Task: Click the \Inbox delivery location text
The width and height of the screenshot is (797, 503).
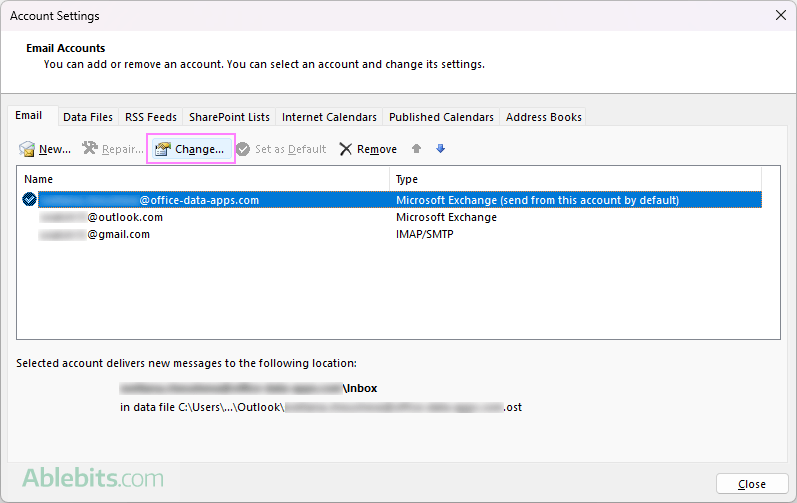Action: click(x=360, y=388)
